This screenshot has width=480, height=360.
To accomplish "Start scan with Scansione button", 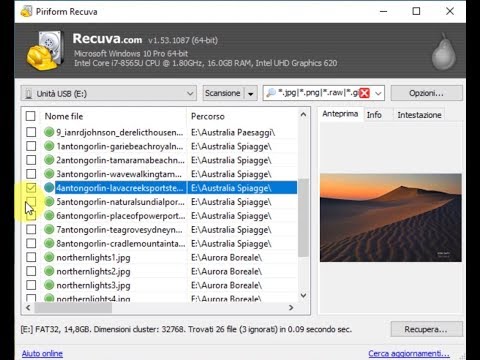I will pos(223,93).
